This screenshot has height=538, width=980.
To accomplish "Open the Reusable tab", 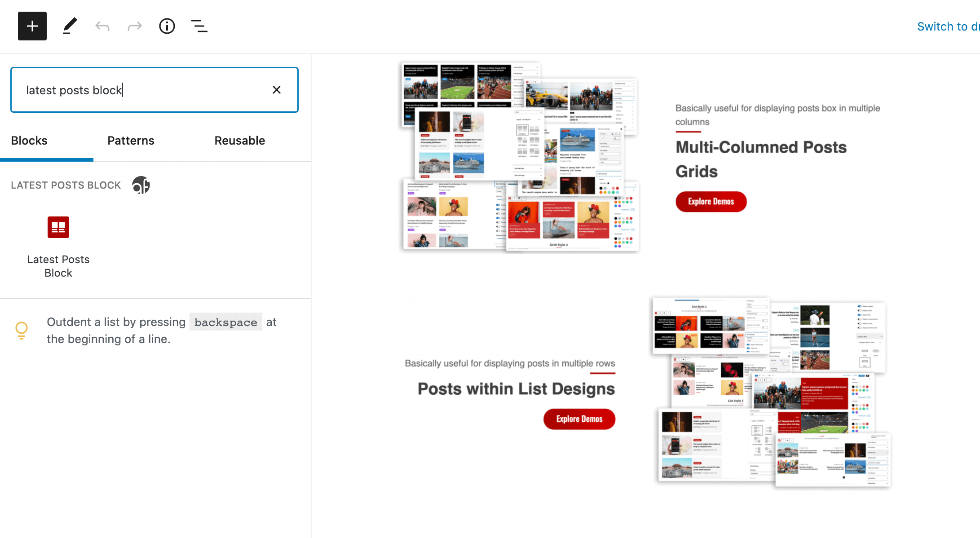I will (x=239, y=141).
